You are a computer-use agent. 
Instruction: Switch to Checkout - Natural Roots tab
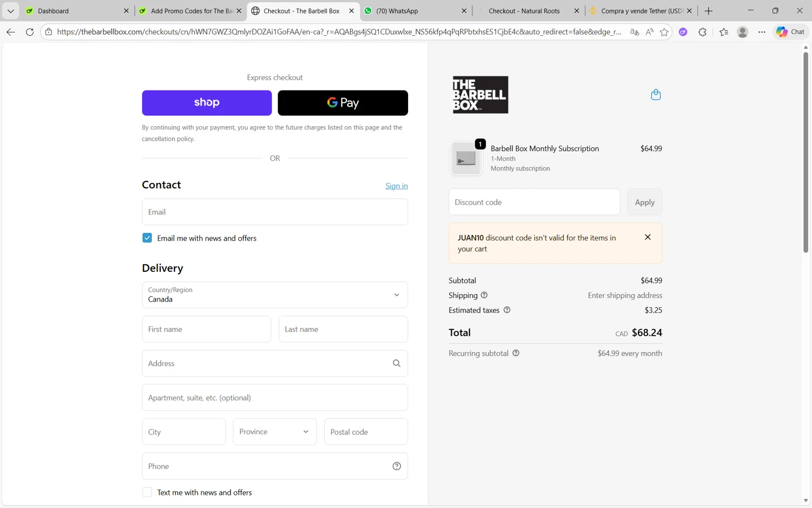pos(528,11)
